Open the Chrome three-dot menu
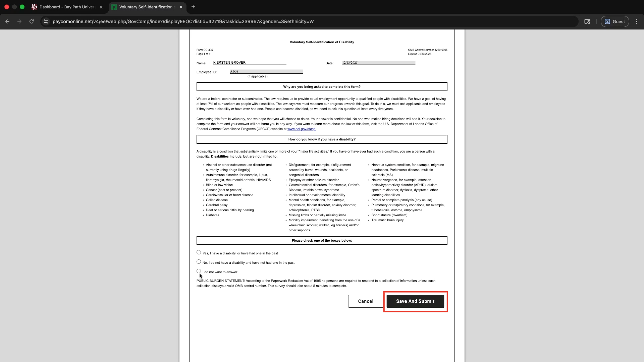The height and width of the screenshot is (362, 644). pos(637,21)
